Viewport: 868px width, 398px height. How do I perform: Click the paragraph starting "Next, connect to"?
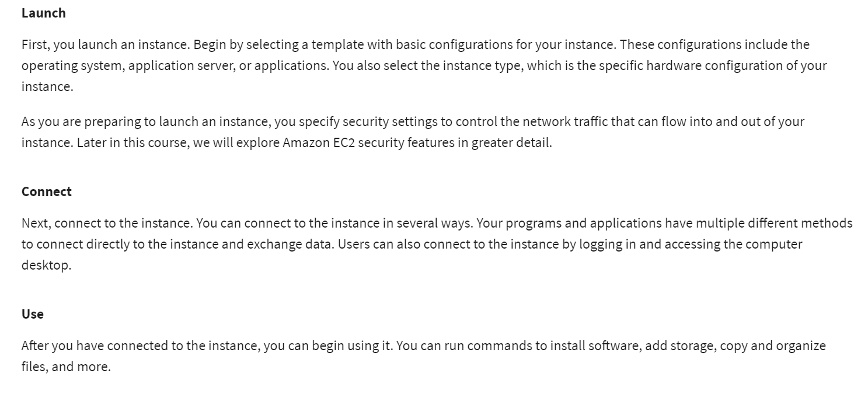point(437,244)
